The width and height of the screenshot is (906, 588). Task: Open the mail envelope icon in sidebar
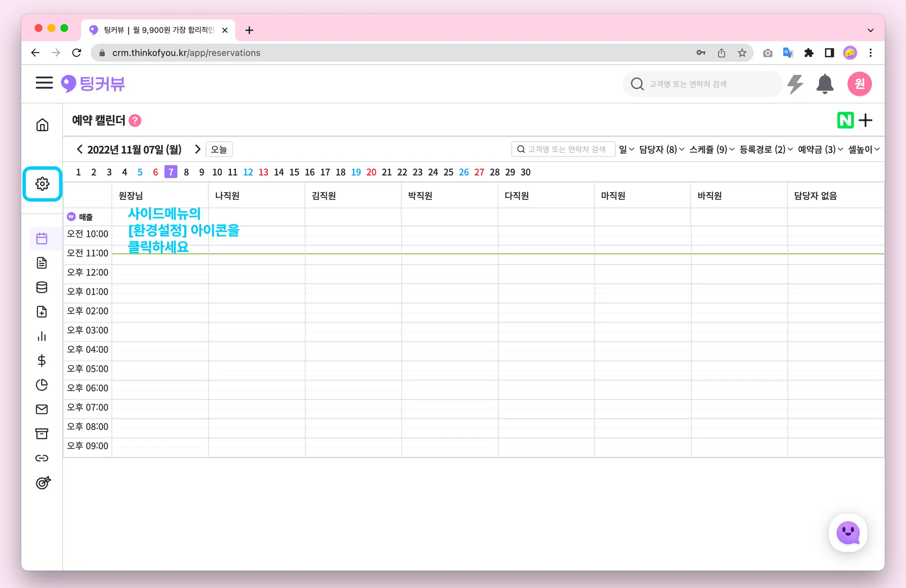pos(42,410)
